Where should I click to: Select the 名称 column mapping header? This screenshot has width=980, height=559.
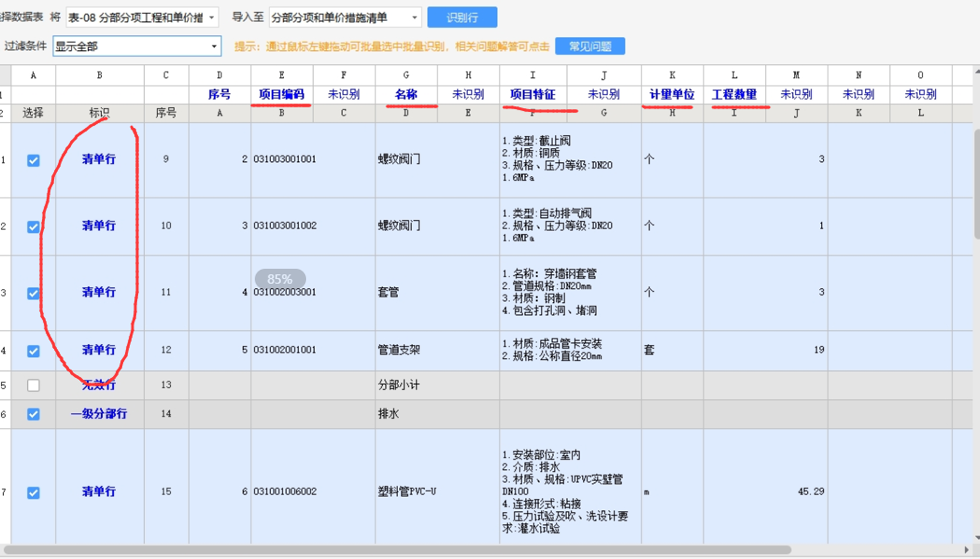tap(406, 94)
